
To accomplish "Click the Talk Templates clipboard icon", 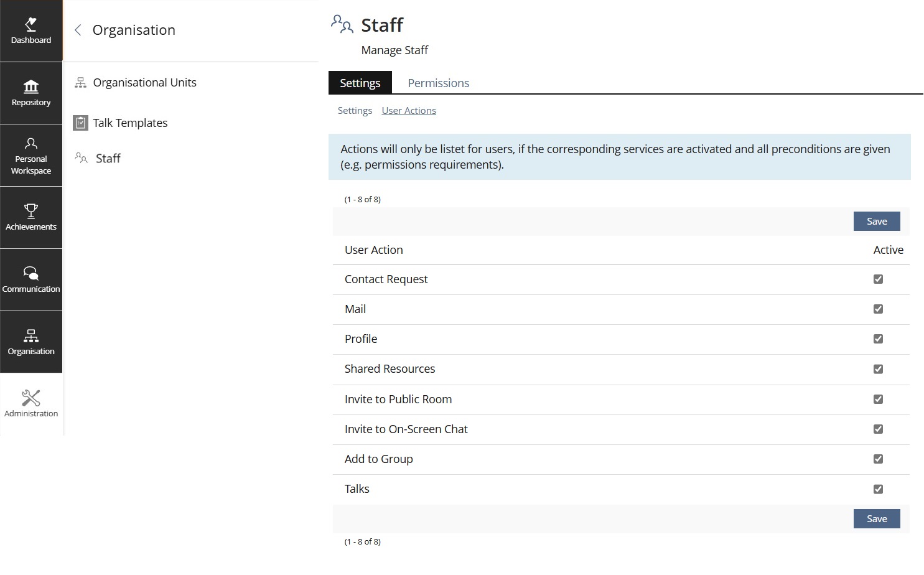I will click(80, 123).
